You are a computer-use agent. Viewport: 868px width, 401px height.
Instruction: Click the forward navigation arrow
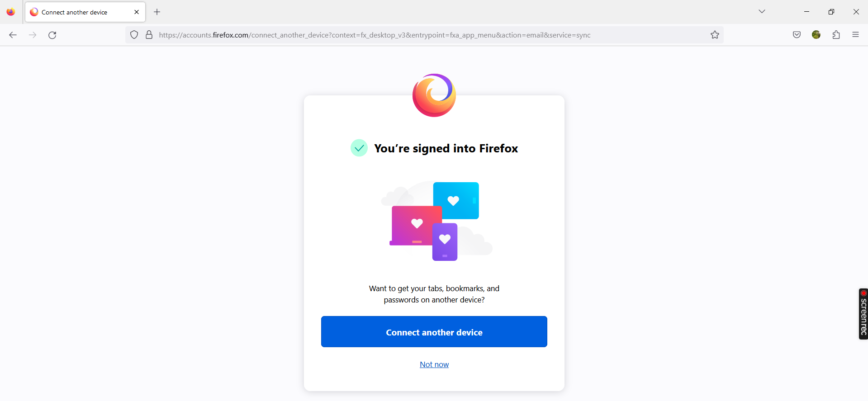click(x=32, y=35)
